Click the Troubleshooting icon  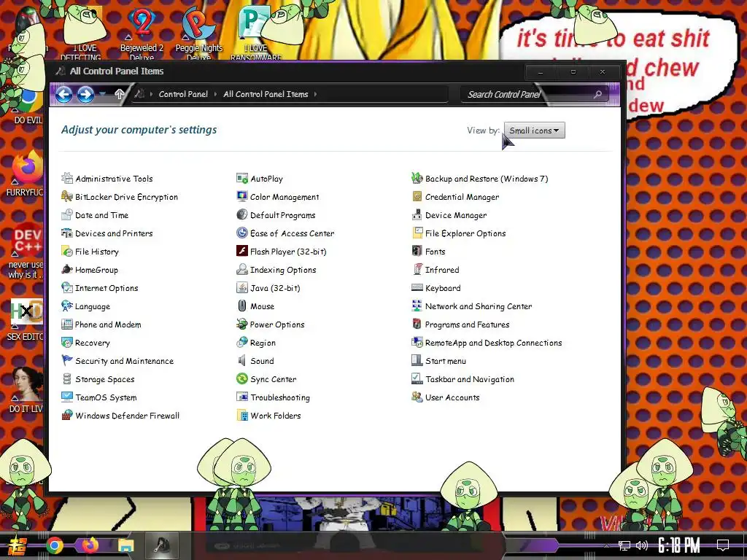click(242, 397)
